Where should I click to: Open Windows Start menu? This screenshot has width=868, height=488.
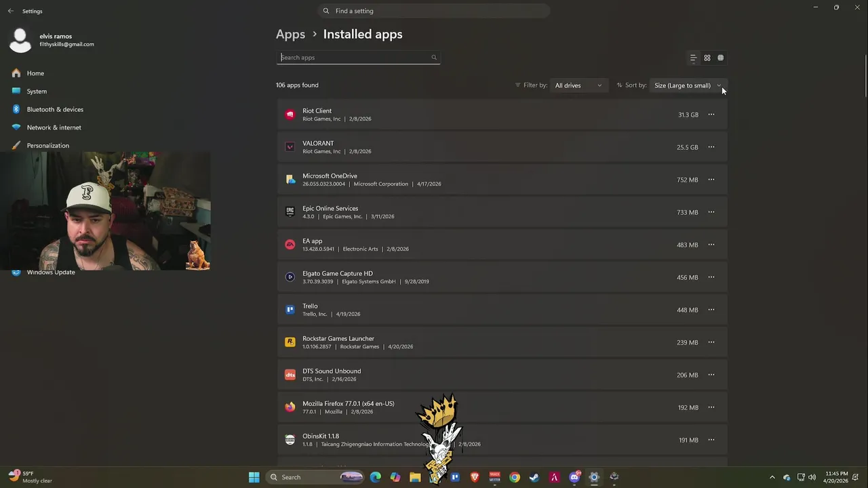click(x=254, y=477)
